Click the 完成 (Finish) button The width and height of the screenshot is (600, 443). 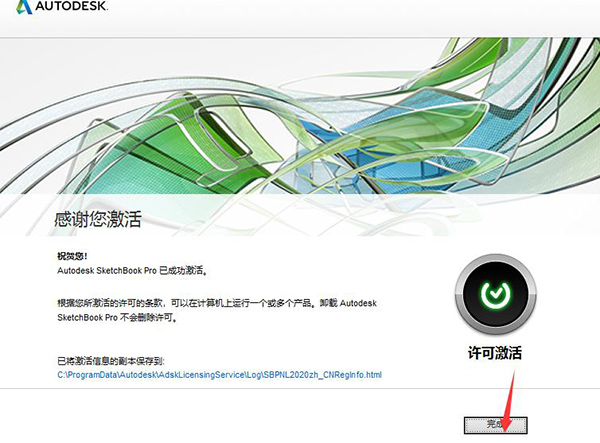(496, 425)
